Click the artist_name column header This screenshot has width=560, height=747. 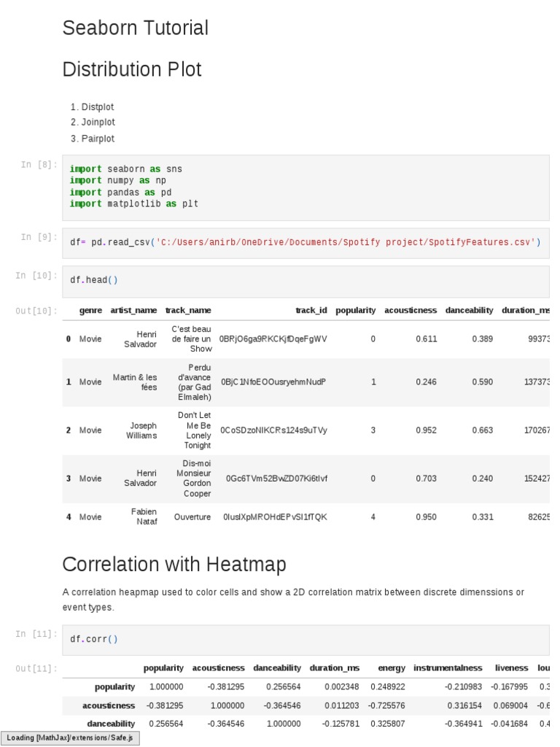click(133, 310)
